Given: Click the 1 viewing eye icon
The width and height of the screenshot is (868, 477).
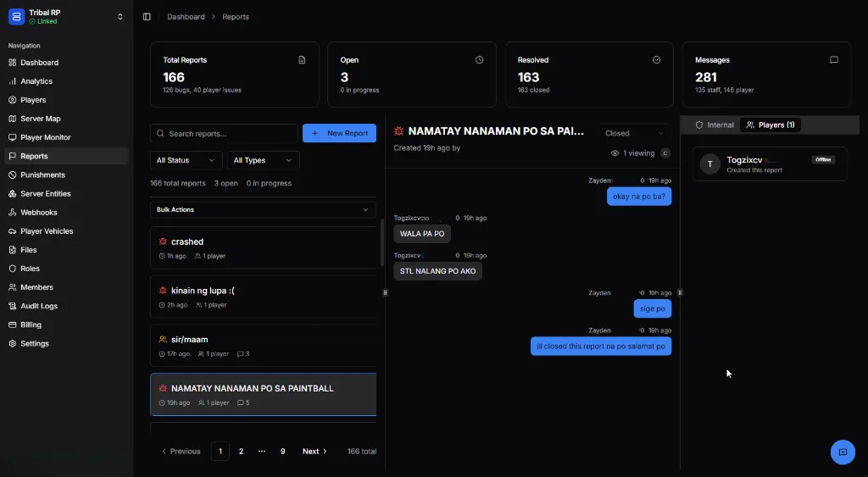Looking at the screenshot, I should point(615,153).
